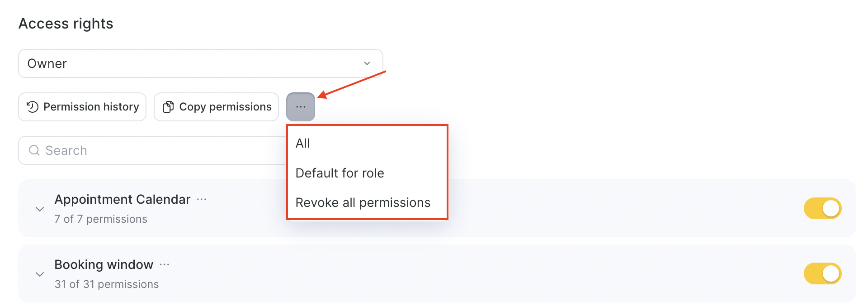Toggle off Appointment Calendar permissions
Screen dimensions: 868x307
822,208
